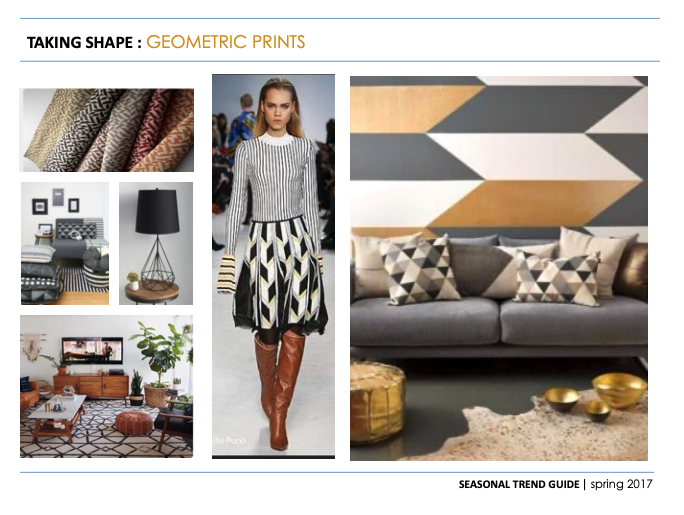Click the wall-mounted TV in living room photo
The width and height of the screenshot is (684, 515).
click(x=92, y=350)
